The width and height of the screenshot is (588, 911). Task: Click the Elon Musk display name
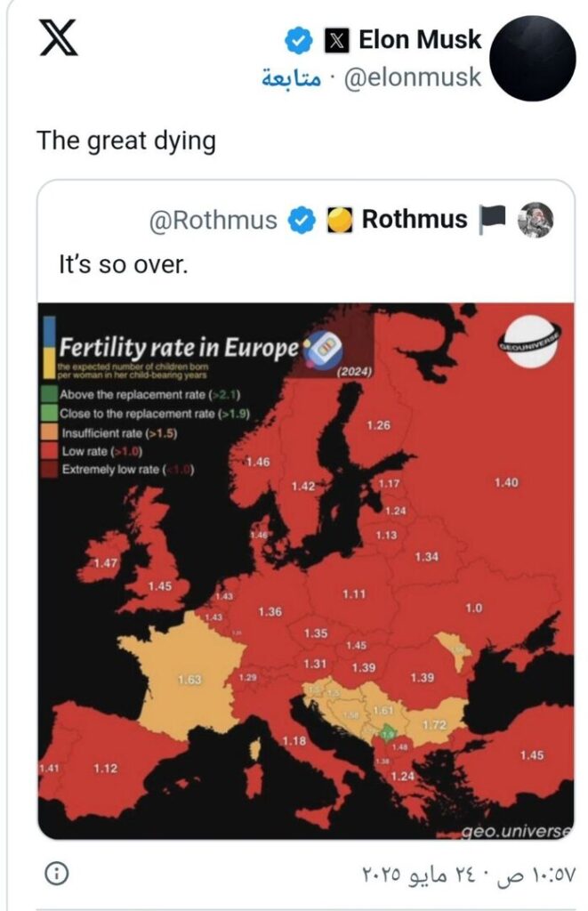click(420, 39)
